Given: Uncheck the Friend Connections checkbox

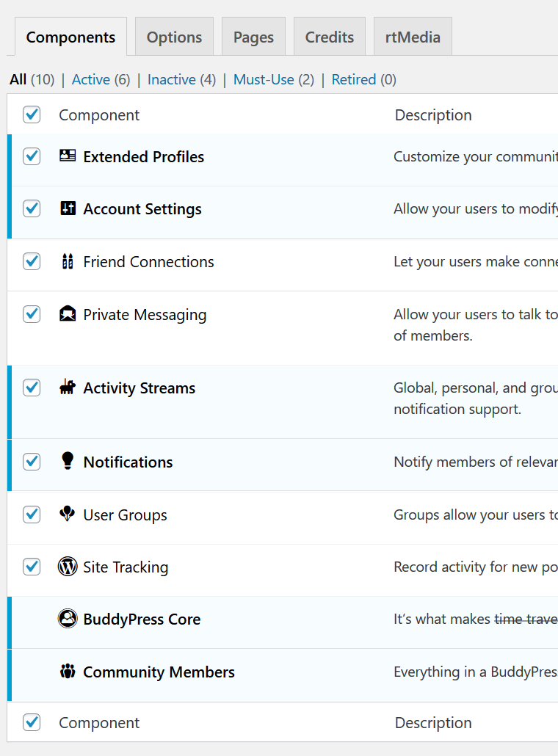Looking at the screenshot, I should pos(32,261).
